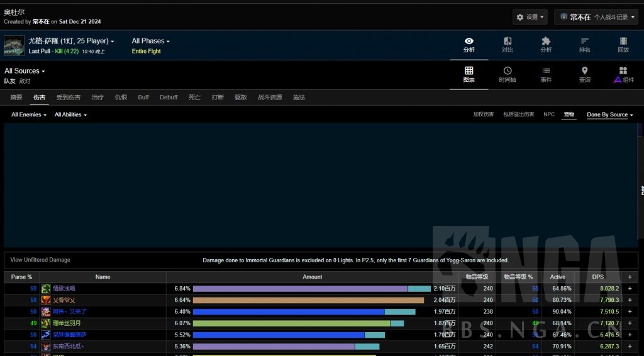Switch to the 时间轴 timeline view
Viewport: 644px width, 356px height.
508,75
